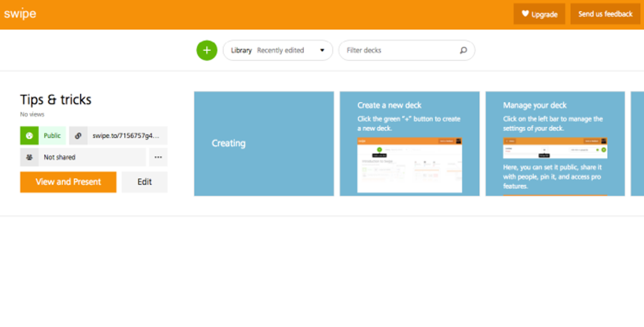Screen dimensions: 644x327
Task: Click View and Present button
Action: (68, 182)
